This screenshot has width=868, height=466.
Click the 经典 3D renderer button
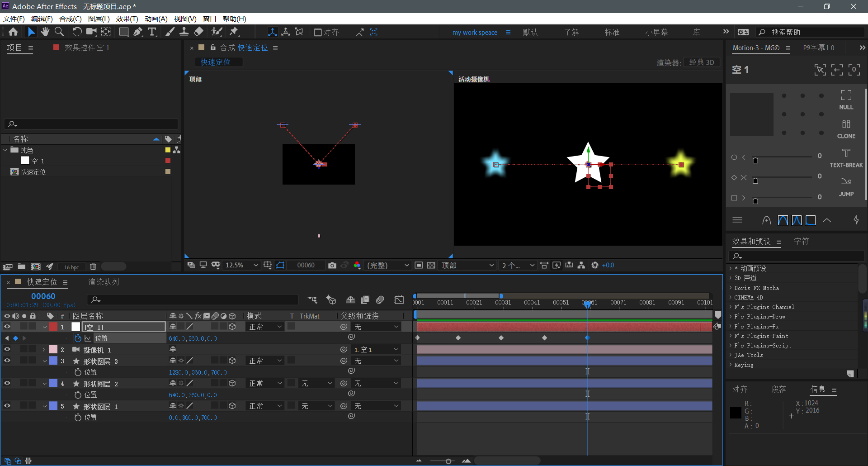(701, 62)
